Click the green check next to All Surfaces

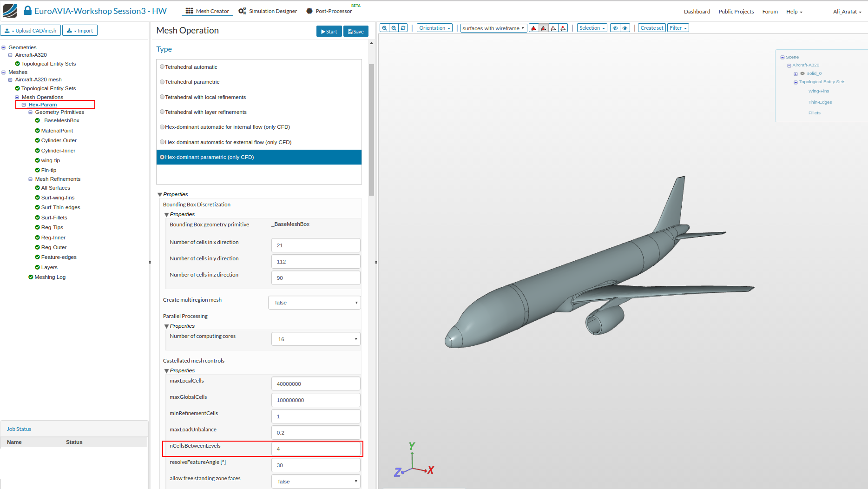click(x=38, y=188)
